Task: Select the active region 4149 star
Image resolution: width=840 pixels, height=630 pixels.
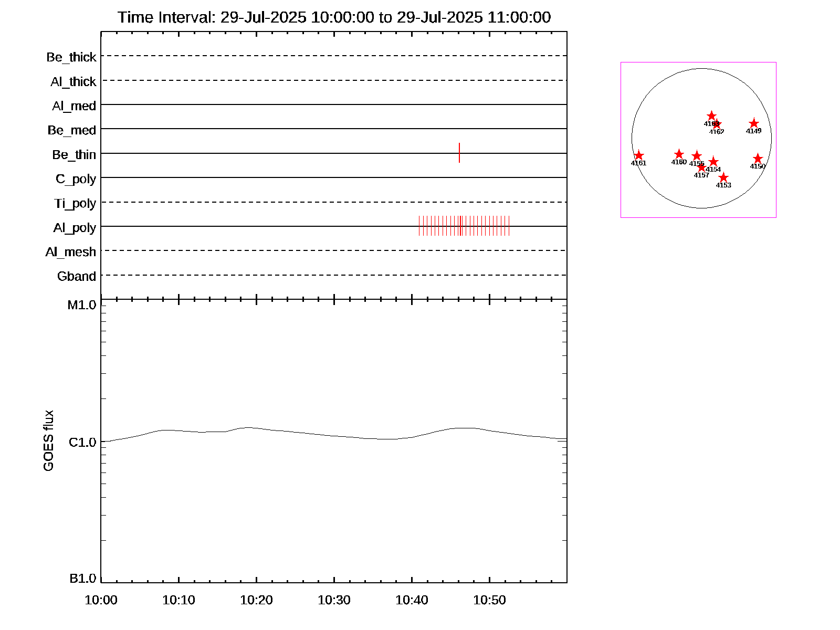Action: [x=753, y=123]
